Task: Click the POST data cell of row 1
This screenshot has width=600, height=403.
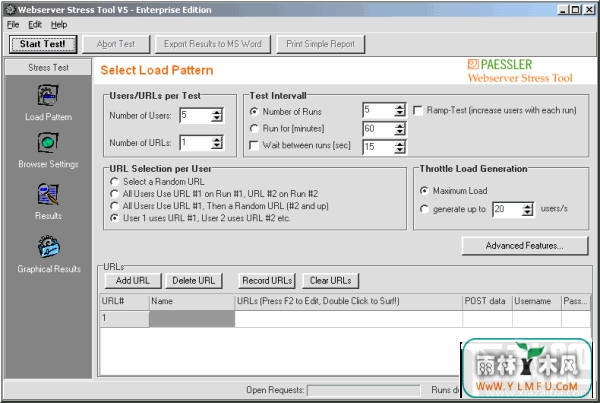Action: coord(488,319)
